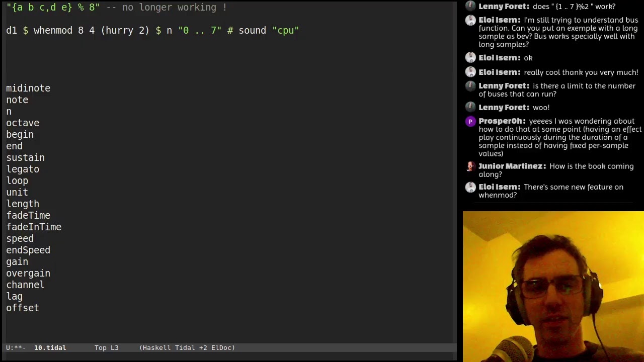
Task: Click 'really cool thank you very much!' message
Action: click(x=581, y=72)
